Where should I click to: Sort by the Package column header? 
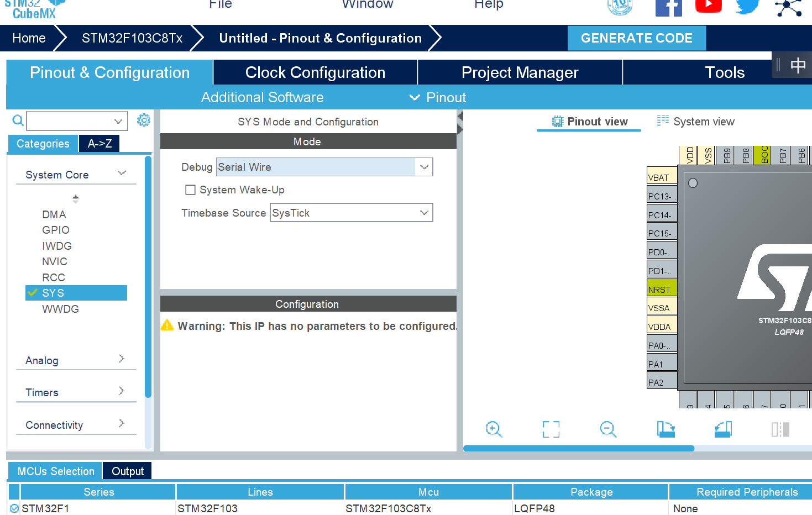click(x=591, y=492)
